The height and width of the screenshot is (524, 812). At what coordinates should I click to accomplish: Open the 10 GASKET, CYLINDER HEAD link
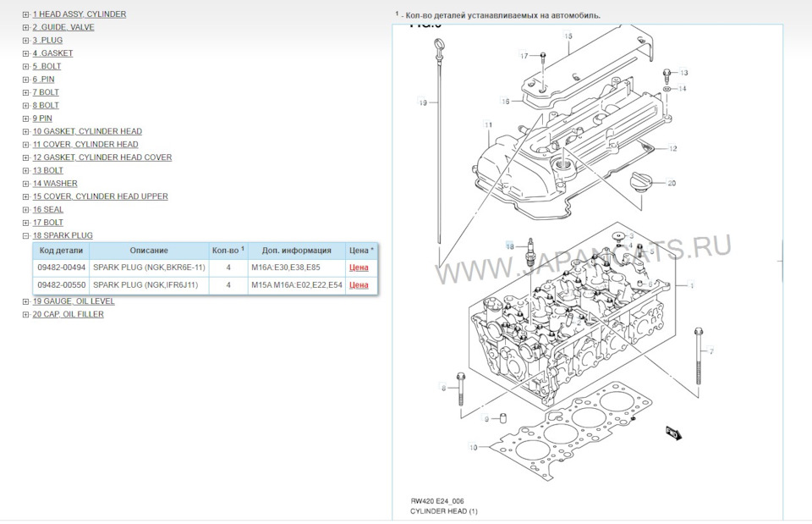tap(87, 131)
